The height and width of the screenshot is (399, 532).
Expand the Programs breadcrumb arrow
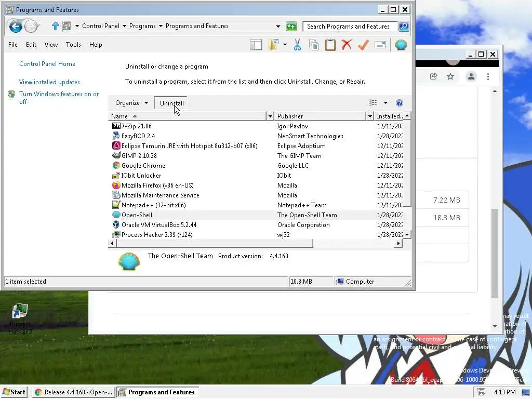[x=161, y=26]
